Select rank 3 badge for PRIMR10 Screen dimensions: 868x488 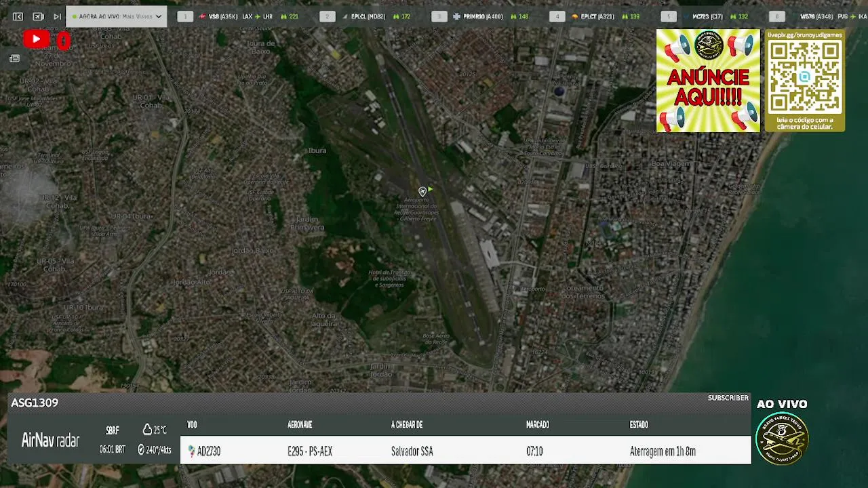pyautogui.click(x=439, y=16)
